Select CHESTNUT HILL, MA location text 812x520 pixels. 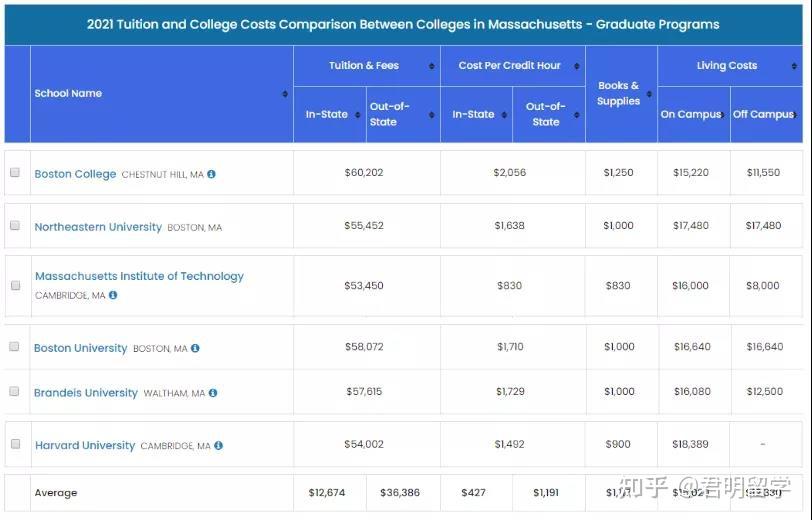click(x=163, y=175)
